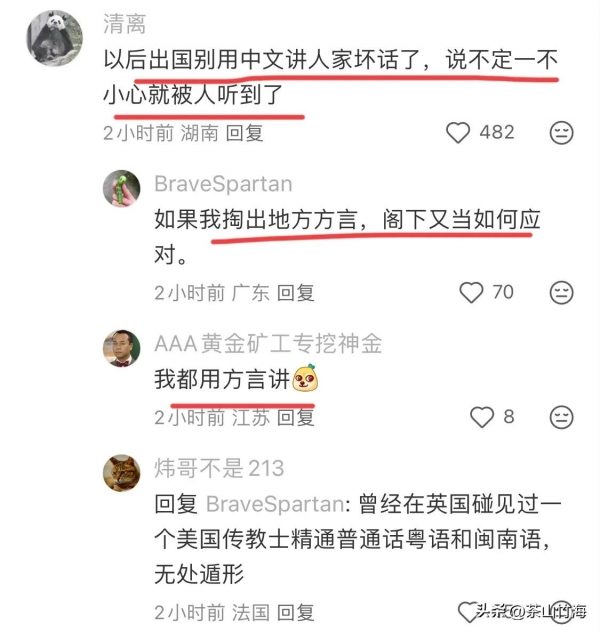
Task: Tap dislike face on BraveSpartan's comment
Action: click(561, 293)
